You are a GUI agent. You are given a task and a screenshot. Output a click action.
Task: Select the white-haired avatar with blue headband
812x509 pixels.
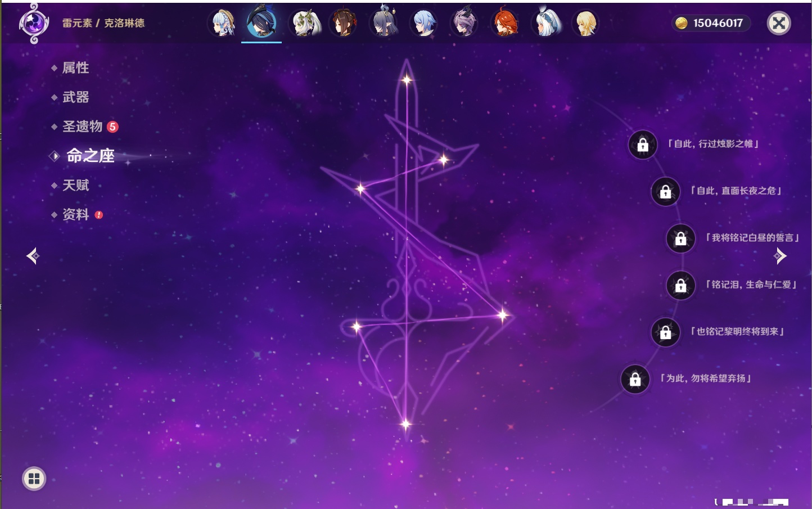[x=546, y=22]
